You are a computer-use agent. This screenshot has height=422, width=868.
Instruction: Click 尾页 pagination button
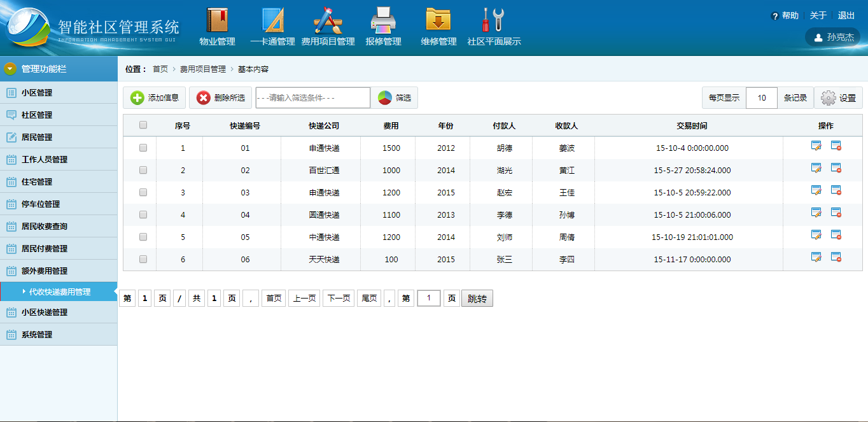point(369,299)
